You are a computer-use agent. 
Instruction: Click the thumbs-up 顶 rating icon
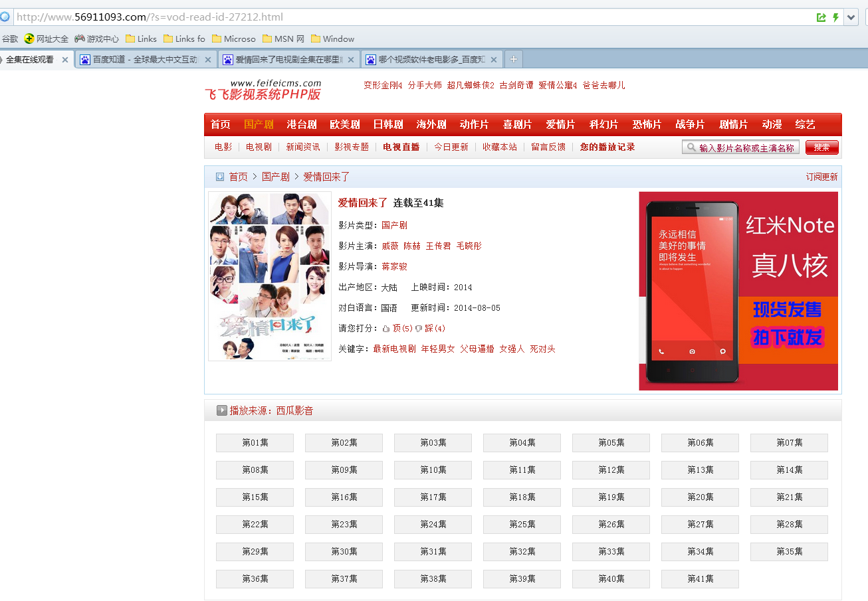[x=385, y=329]
